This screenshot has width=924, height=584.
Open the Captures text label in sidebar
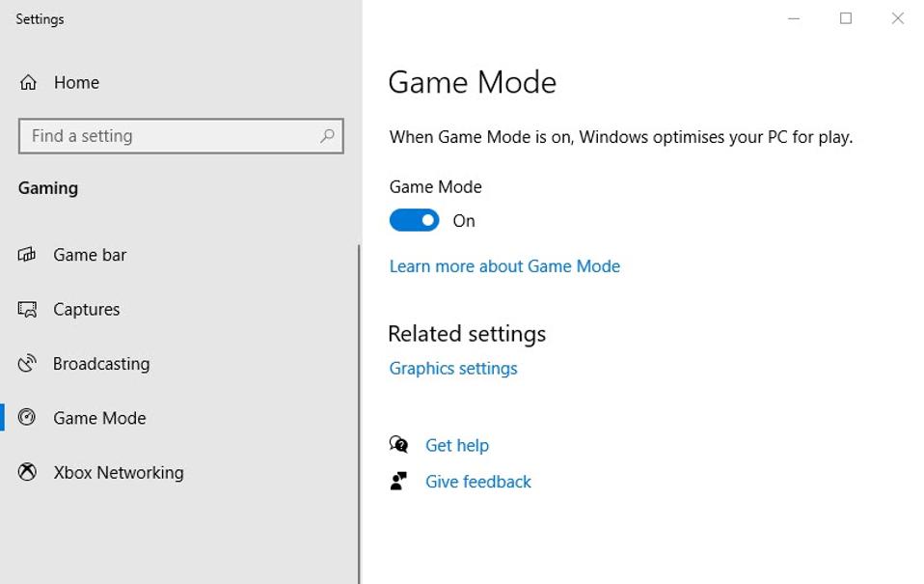click(87, 310)
